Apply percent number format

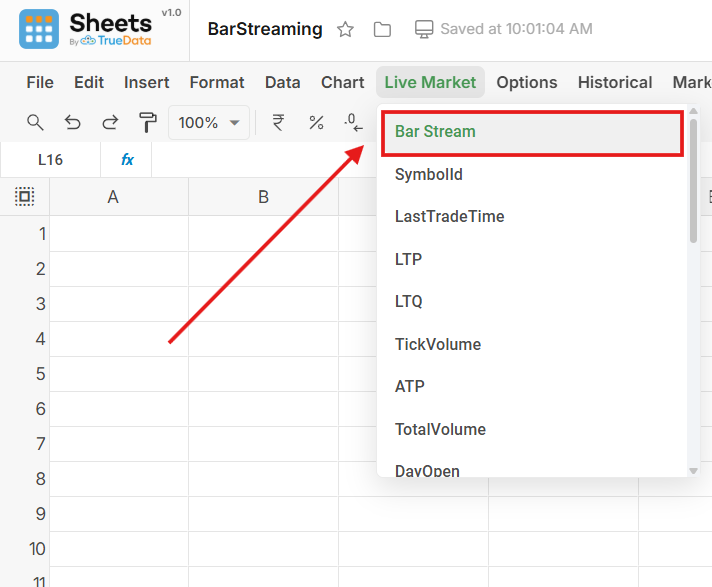316,123
